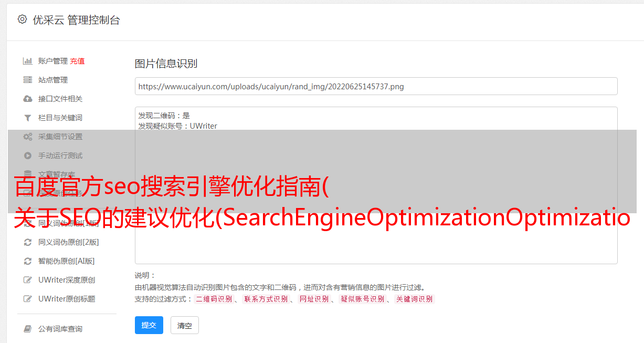Click the 关键词识别 filter tag
Screen dimensions: 644x343
click(x=415, y=299)
